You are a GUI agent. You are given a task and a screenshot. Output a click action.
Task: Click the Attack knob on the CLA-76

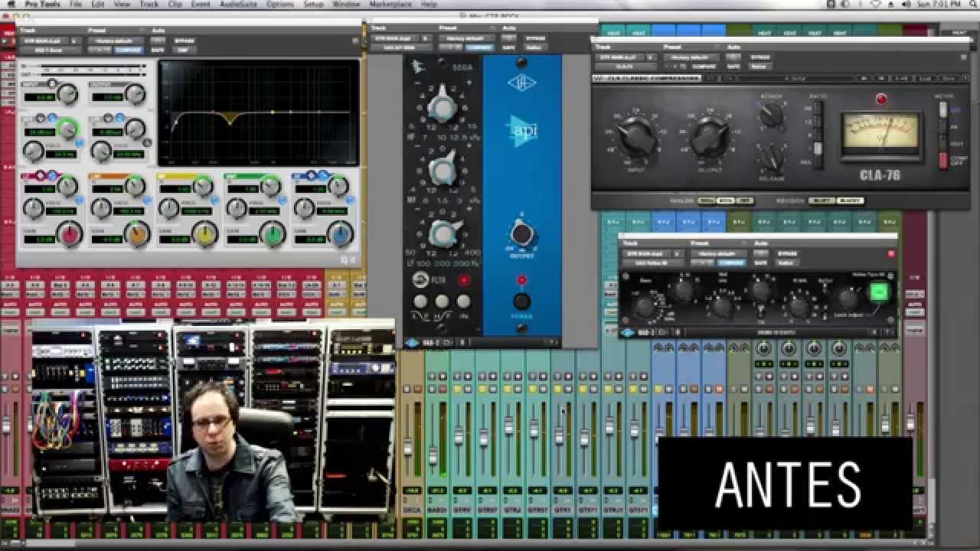pyautogui.click(x=772, y=115)
